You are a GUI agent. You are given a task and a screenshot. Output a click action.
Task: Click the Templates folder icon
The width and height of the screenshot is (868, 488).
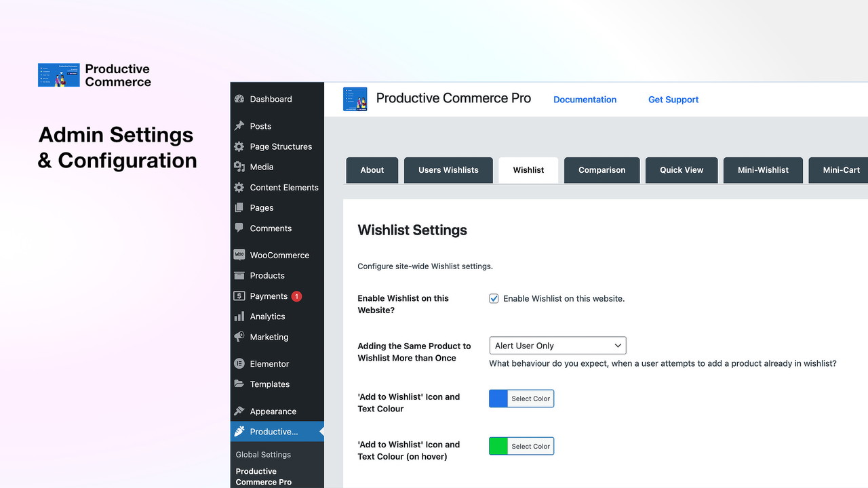tap(239, 384)
